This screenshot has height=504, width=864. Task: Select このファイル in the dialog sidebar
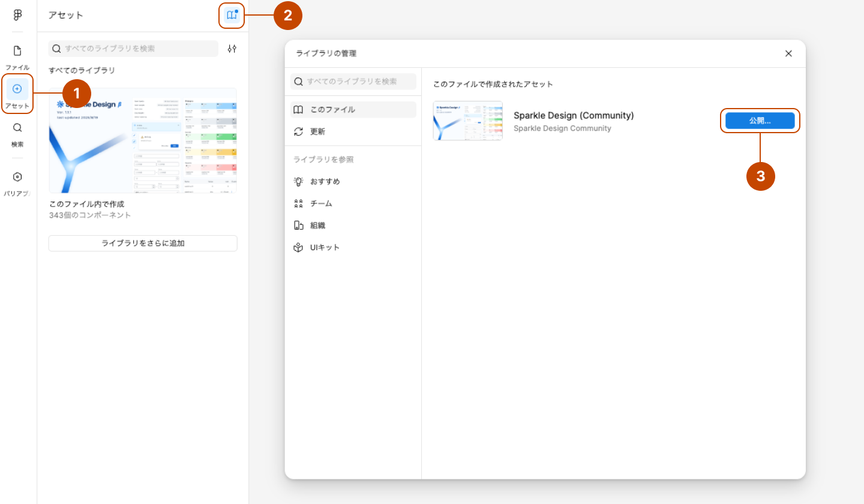[353, 109]
